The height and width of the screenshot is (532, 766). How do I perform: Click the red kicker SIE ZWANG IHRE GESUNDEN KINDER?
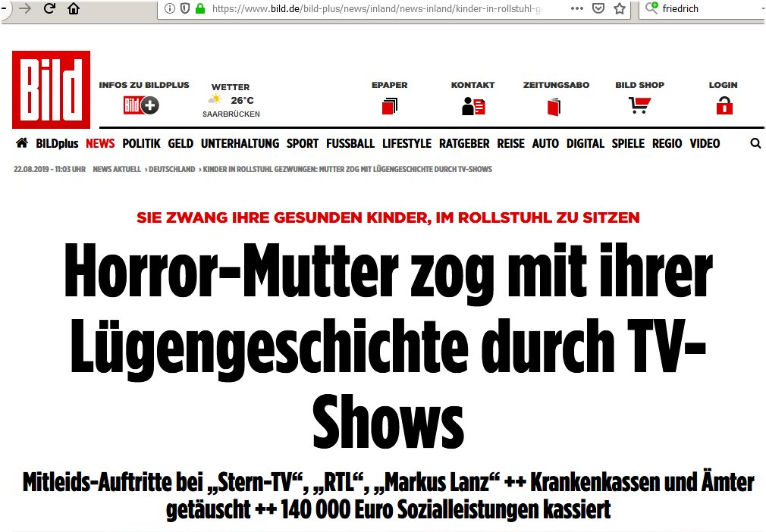pos(388,217)
